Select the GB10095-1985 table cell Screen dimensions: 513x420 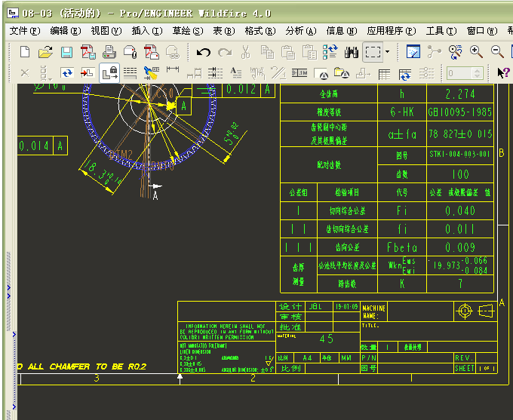(x=460, y=112)
